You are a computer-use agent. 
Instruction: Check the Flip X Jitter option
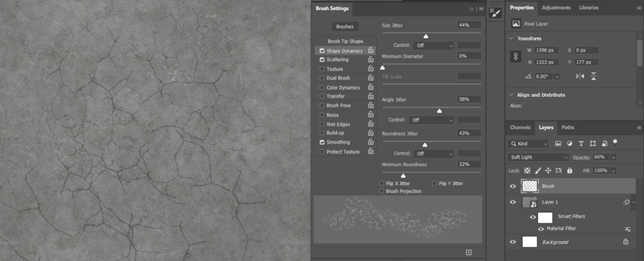point(382,184)
